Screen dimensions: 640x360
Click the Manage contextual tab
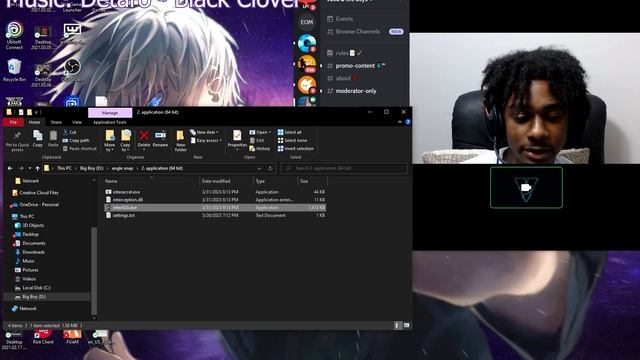point(110,113)
